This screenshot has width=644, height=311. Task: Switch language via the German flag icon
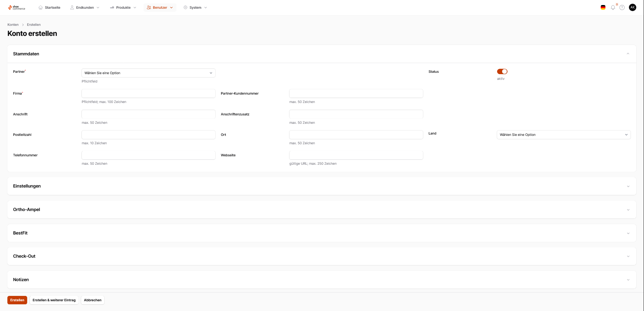coord(603,7)
